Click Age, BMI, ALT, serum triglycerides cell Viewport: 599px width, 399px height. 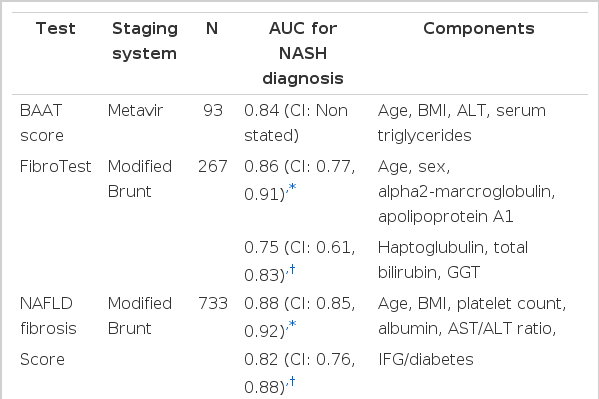coord(461,123)
